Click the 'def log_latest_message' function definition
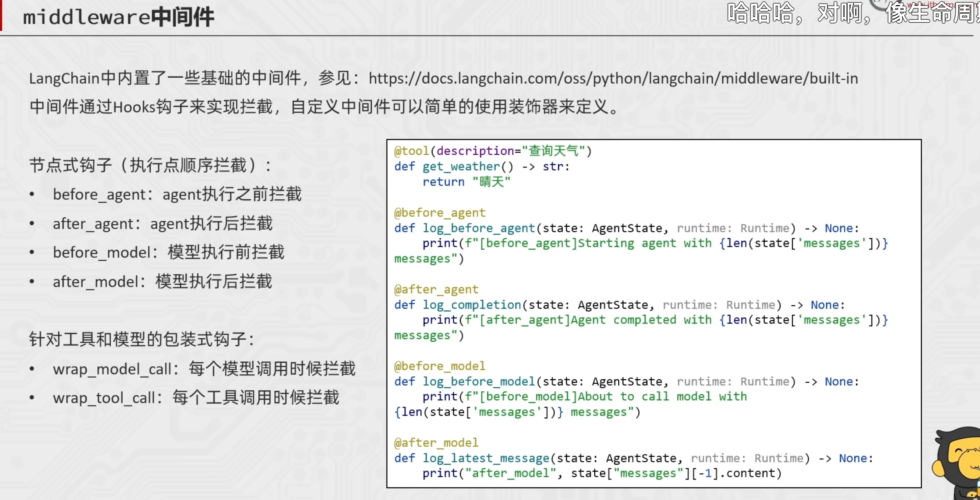 pyautogui.click(x=634, y=458)
